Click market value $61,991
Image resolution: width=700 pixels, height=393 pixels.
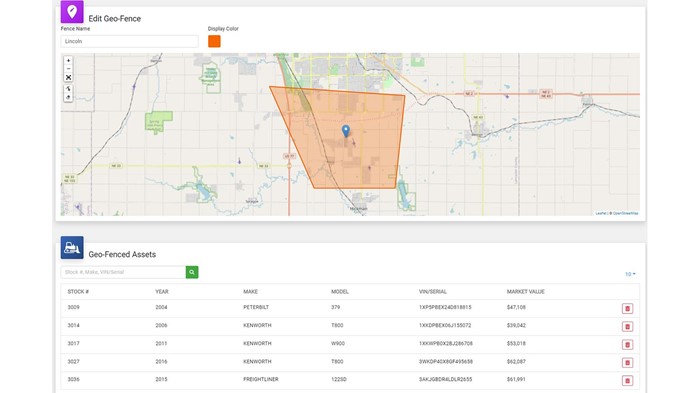516,379
